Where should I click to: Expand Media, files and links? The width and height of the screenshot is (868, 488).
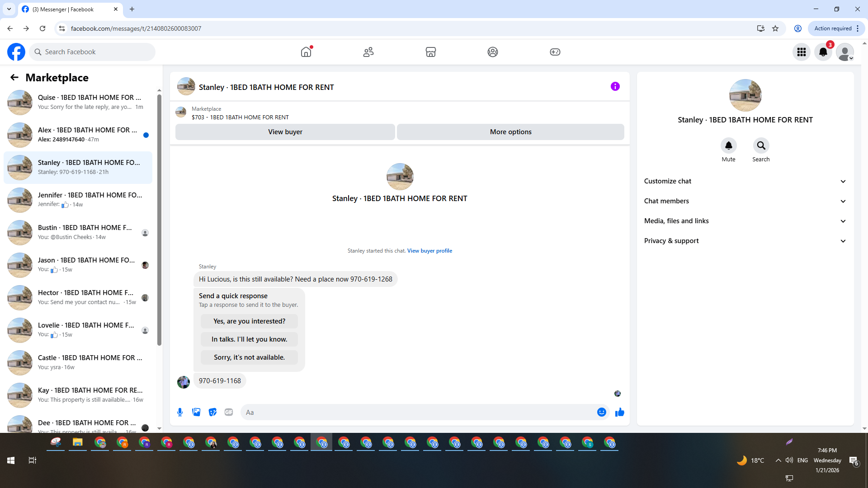[745, 221]
